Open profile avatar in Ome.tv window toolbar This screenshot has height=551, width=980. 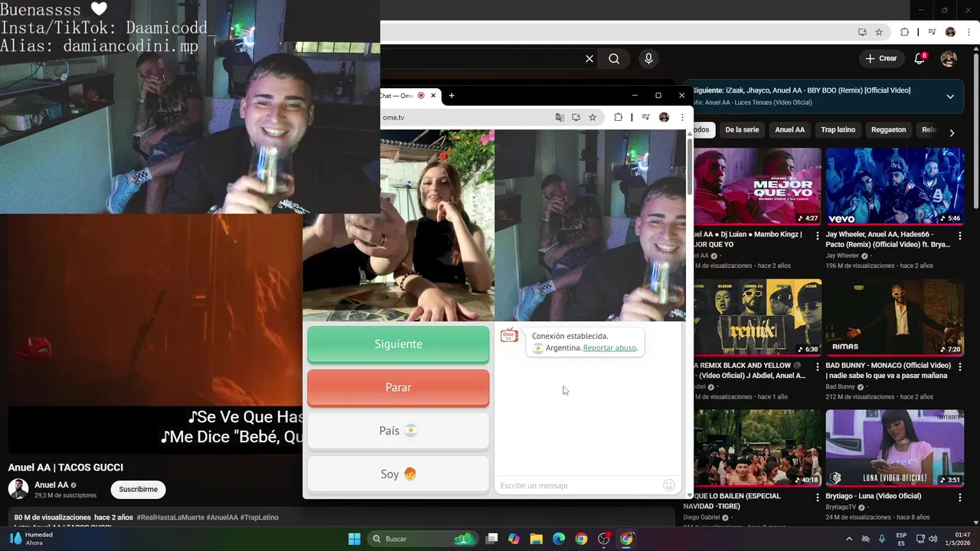pos(664,117)
